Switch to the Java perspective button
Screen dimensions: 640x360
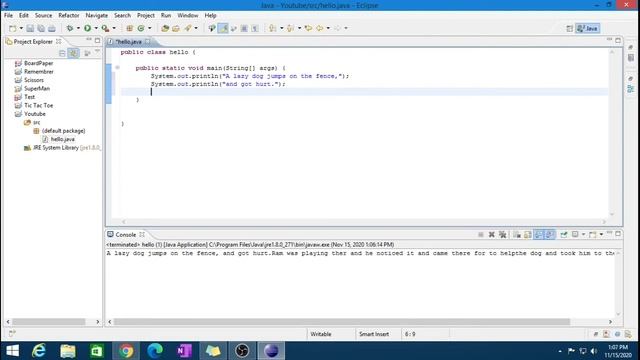(x=588, y=28)
